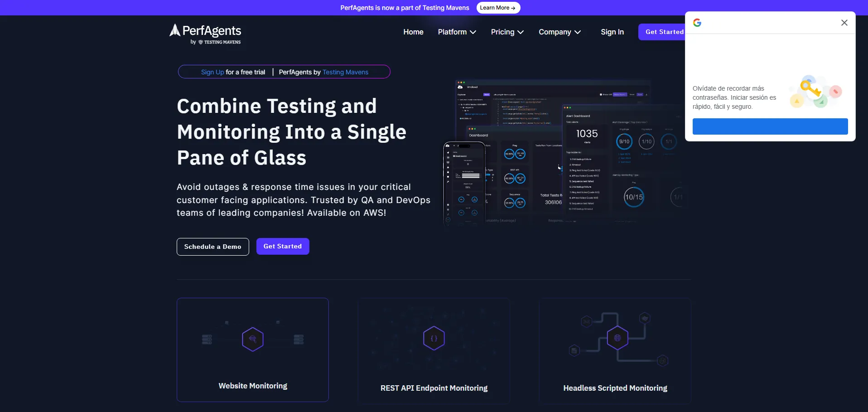Expand the Platform dropdown menu

point(457,32)
